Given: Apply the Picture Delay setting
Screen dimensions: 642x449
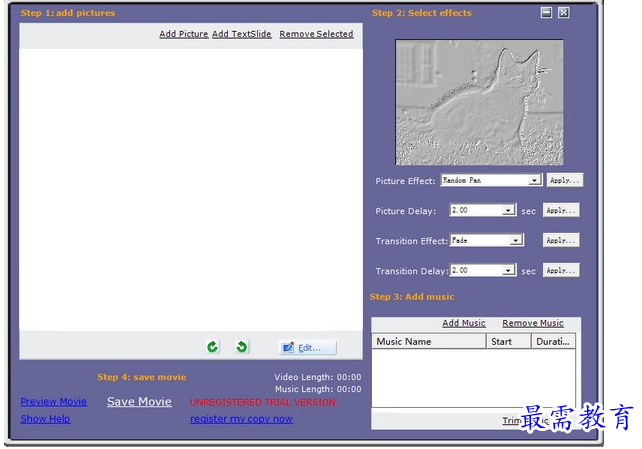Looking at the screenshot, I should (x=561, y=210).
